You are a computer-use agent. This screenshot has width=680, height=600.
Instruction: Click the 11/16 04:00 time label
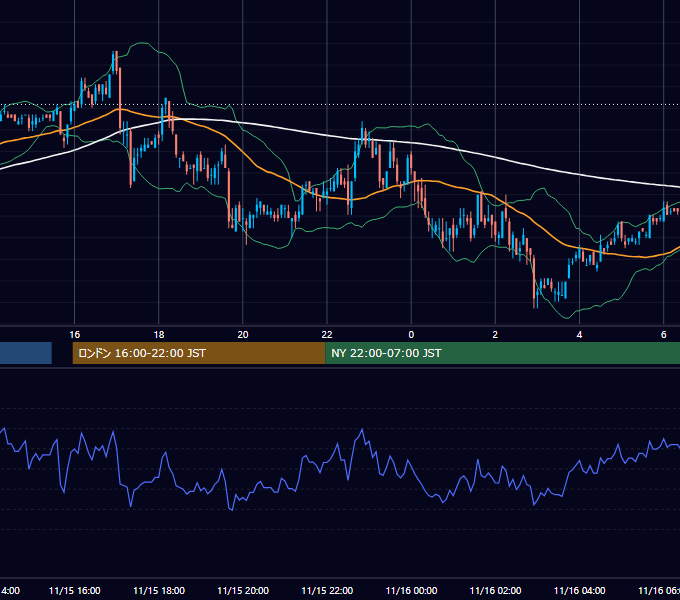579,590
